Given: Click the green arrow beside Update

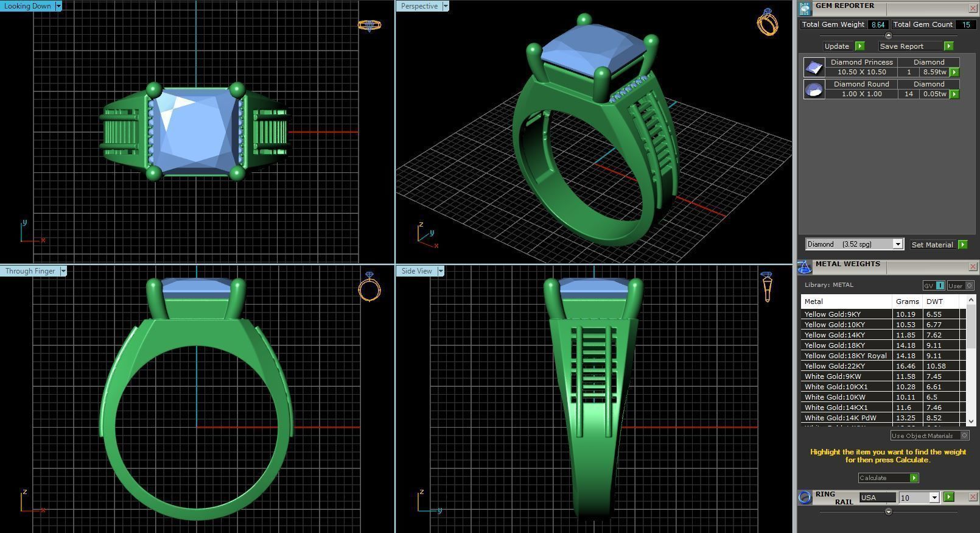Looking at the screenshot, I should 859,46.
